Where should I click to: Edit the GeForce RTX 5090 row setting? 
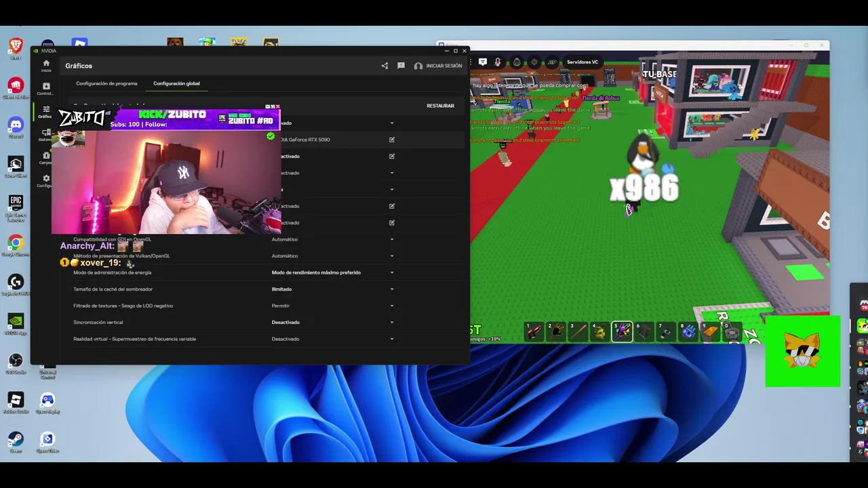(x=392, y=140)
